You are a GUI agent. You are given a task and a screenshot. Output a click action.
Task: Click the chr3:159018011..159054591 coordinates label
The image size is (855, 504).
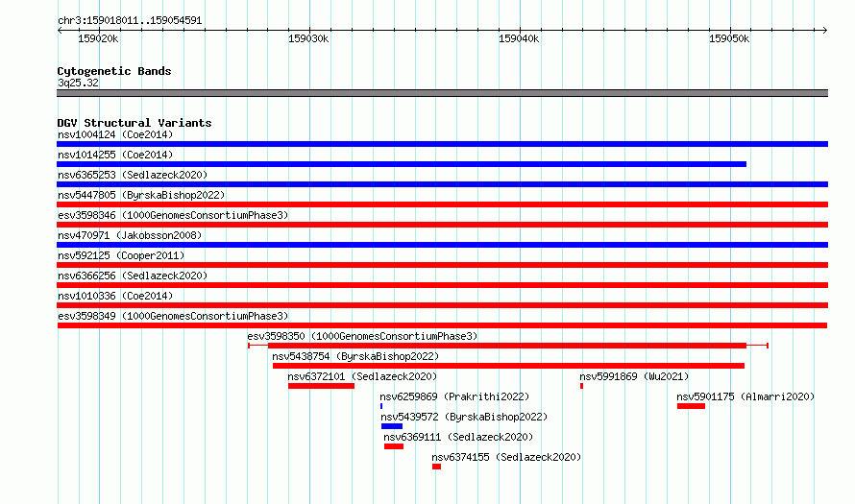point(130,20)
